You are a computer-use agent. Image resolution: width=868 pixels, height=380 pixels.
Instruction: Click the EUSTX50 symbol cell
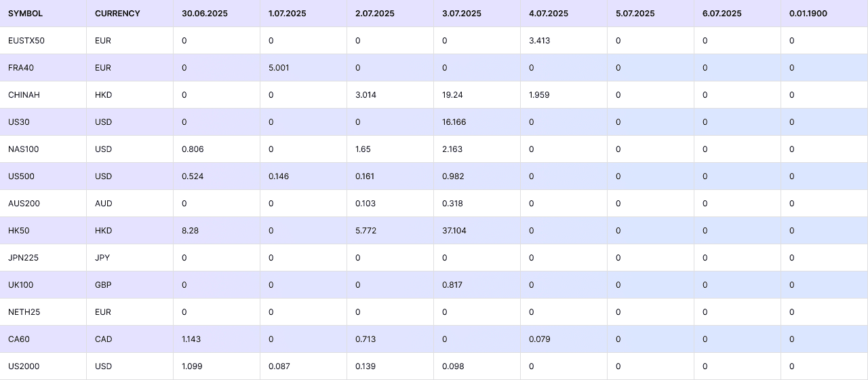(x=43, y=41)
